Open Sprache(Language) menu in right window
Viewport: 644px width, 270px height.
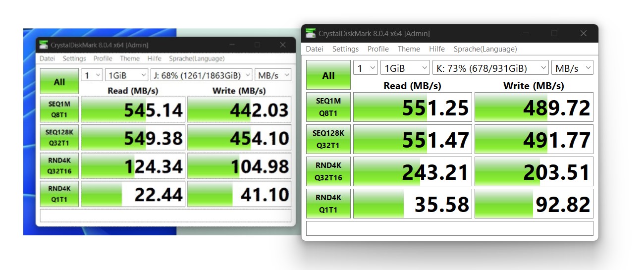485,49
